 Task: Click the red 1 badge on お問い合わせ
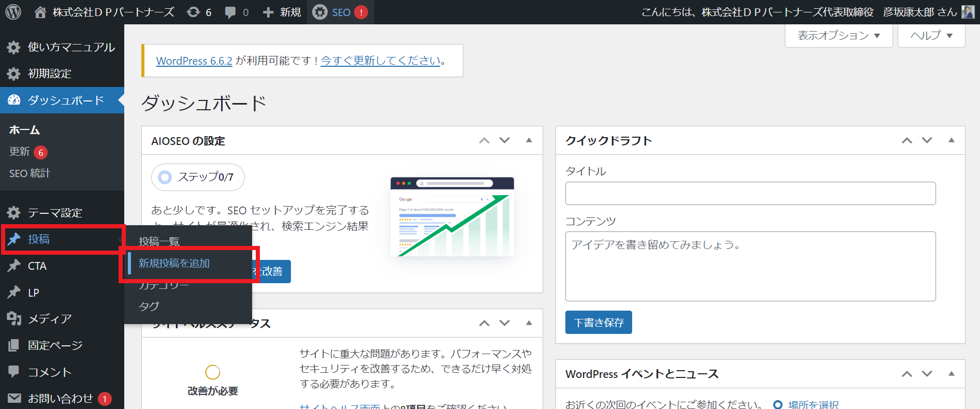[105, 399]
